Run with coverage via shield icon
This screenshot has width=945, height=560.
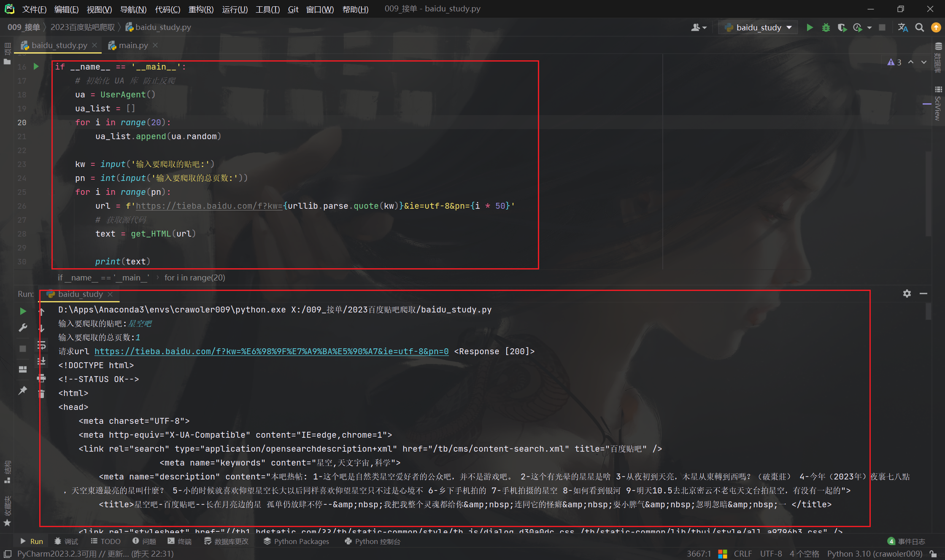[x=842, y=27]
